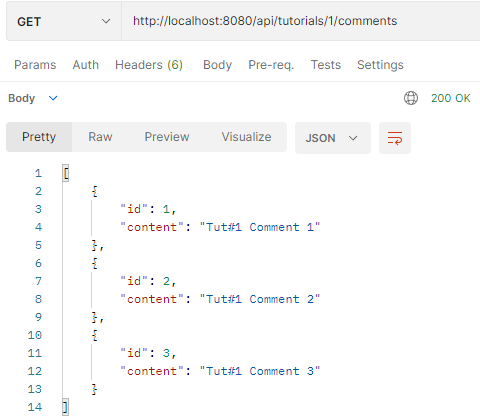The height and width of the screenshot is (420, 480).
Task: Open the request Body tab
Action: point(217,65)
